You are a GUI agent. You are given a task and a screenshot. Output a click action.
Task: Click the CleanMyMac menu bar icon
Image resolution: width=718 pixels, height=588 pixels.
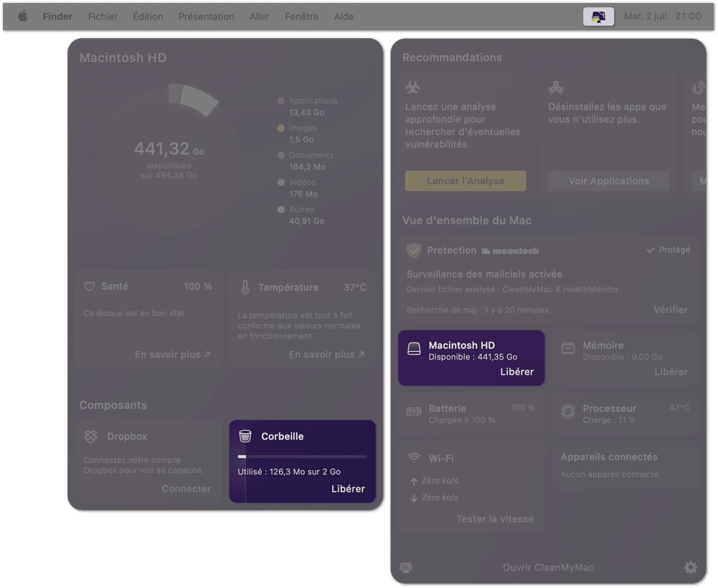[x=598, y=17]
